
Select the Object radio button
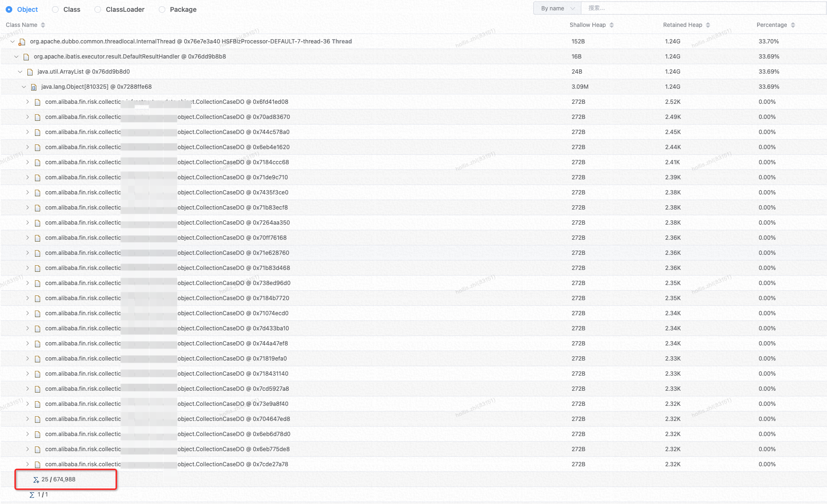point(9,9)
